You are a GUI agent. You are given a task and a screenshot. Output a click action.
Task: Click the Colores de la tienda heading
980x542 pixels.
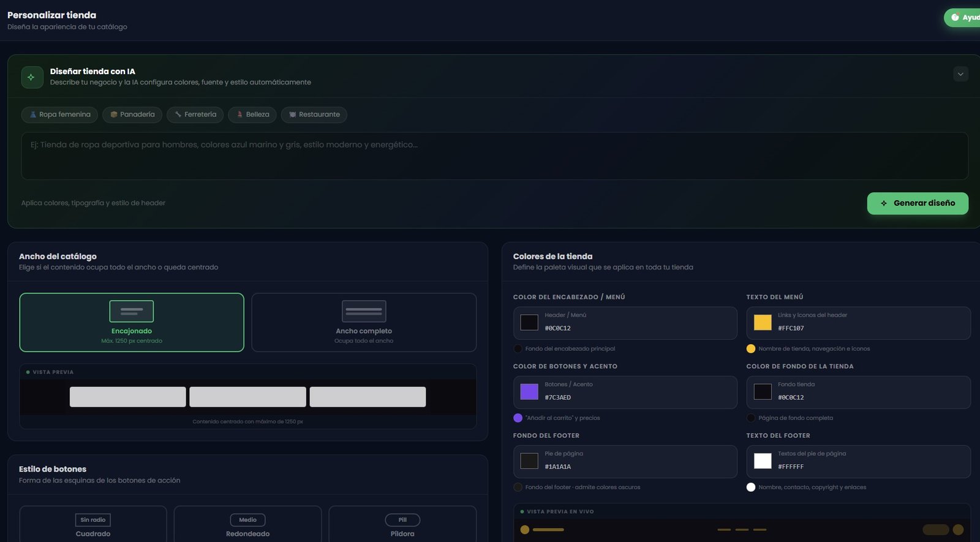tap(552, 257)
